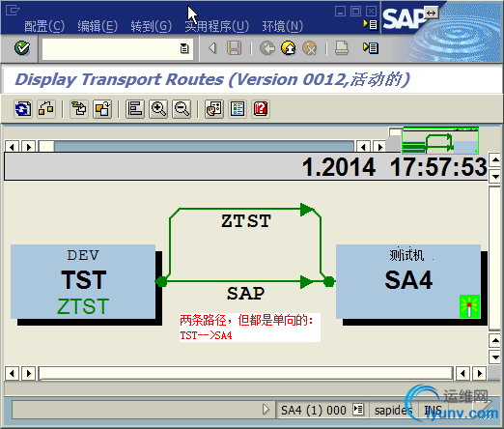The height and width of the screenshot is (429, 504).
Task: Click the SAP transport route label
Action: coord(245,294)
